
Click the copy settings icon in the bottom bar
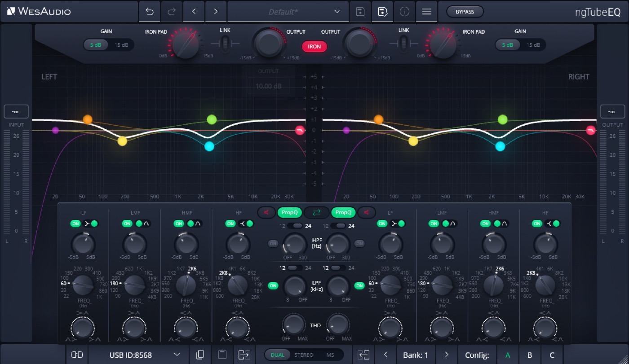[x=200, y=355]
